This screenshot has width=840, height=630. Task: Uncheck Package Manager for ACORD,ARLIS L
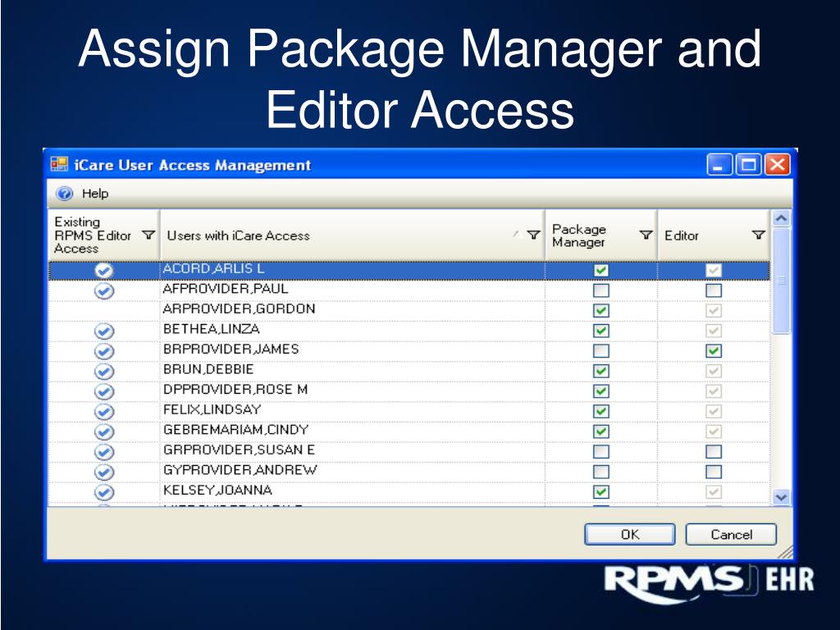click(x=601, y=270)
